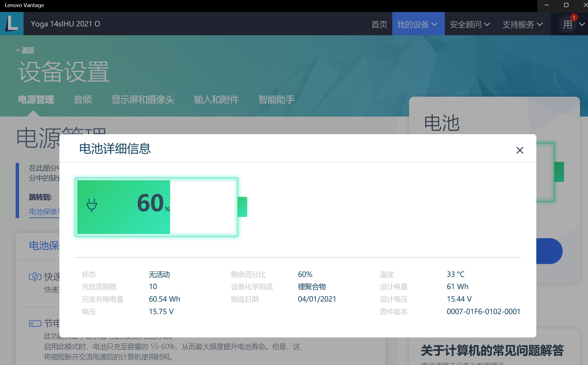588x365 pixels.
Task: Click the 无活动 status value
Action: pos(159,274)
